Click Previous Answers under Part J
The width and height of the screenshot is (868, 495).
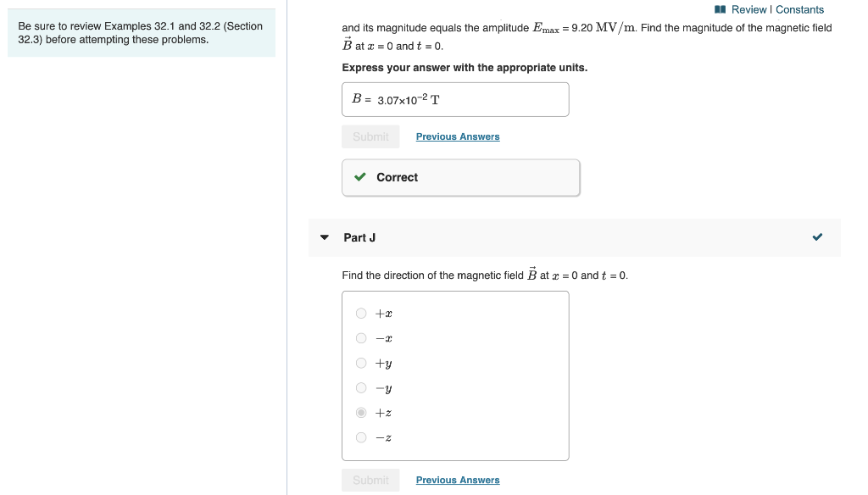click(x=458, y=480)
